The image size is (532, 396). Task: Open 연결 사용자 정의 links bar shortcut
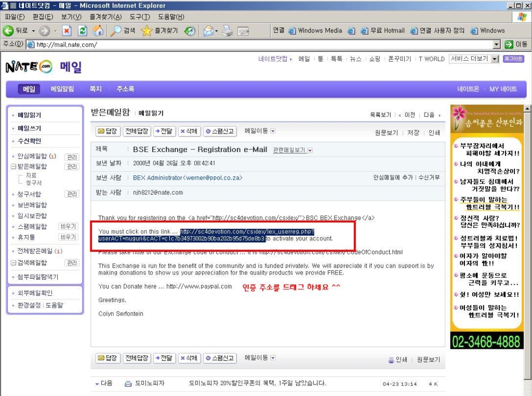437,31
